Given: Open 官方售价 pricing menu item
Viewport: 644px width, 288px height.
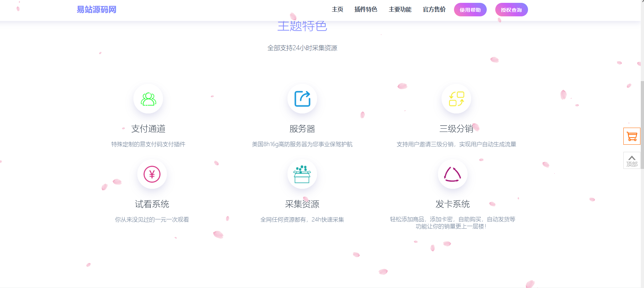Looking at the screenshot, I should [x=434, y=10].
